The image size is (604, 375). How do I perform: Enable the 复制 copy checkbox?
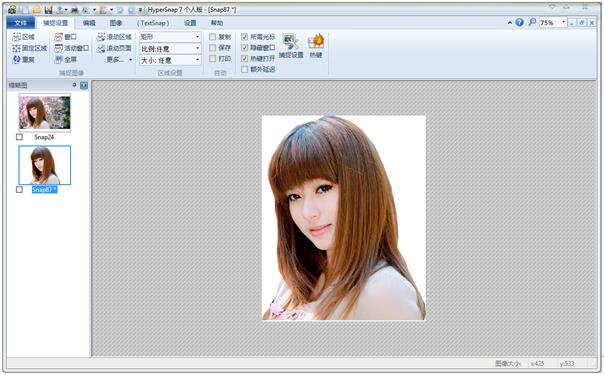click(212, 37)
